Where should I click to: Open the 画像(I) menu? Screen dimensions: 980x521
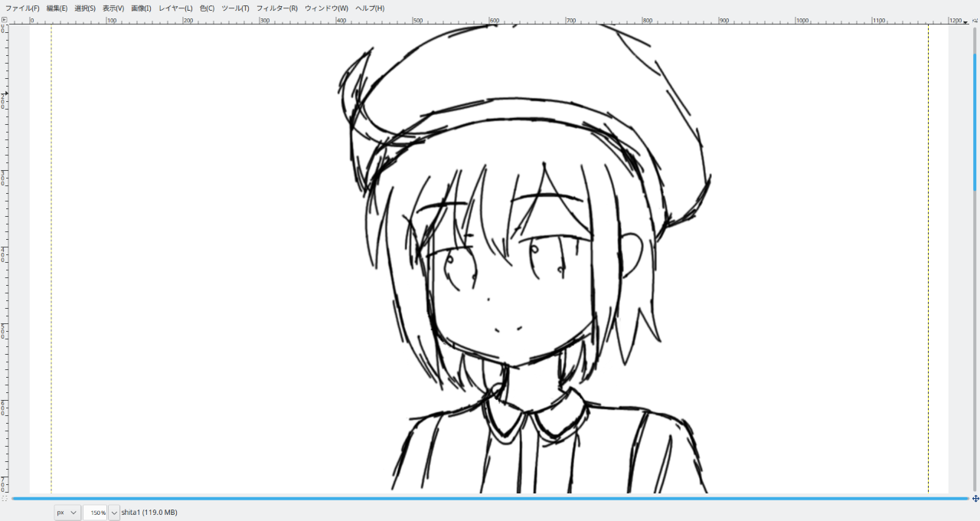141,8
